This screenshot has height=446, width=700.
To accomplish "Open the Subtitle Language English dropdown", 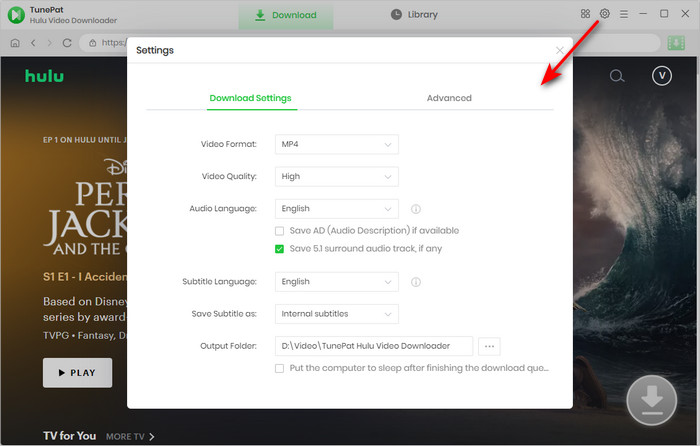I will coord(337,282).
